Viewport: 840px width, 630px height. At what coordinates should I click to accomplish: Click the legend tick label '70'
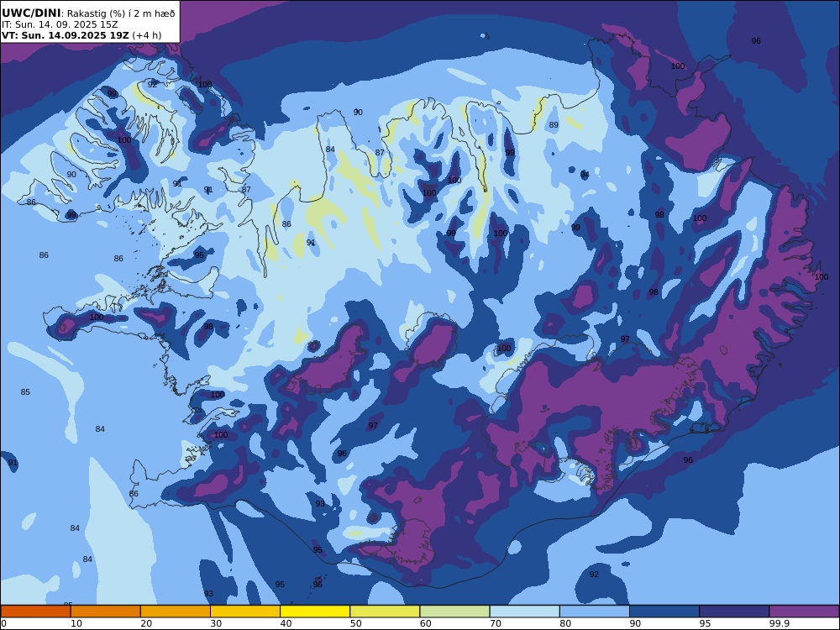click(496, 623)
